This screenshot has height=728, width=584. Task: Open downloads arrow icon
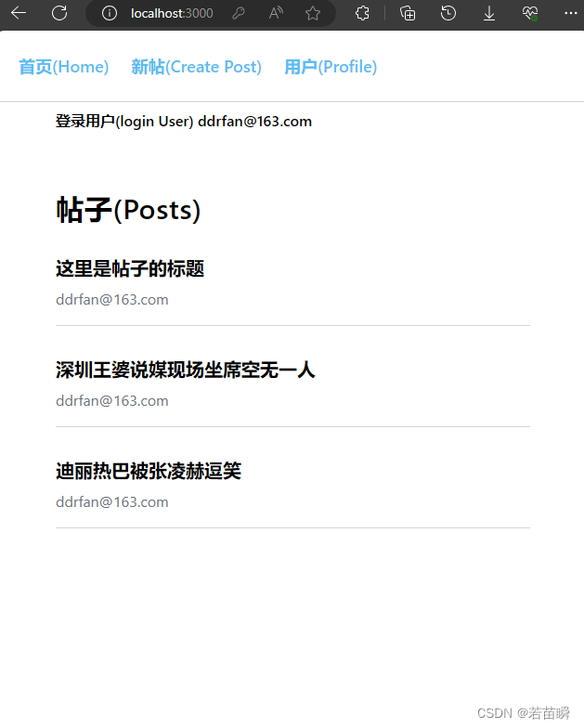pos(489,13)
